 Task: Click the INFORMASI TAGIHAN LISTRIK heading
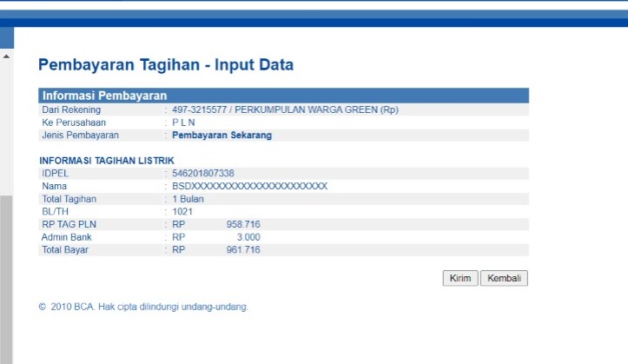tap(107, 161)
